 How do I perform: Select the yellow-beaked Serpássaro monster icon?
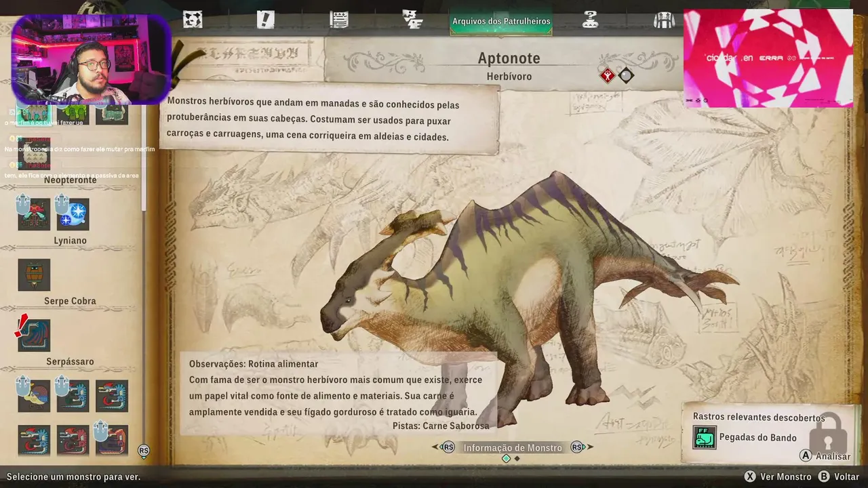tap(34, 396)
